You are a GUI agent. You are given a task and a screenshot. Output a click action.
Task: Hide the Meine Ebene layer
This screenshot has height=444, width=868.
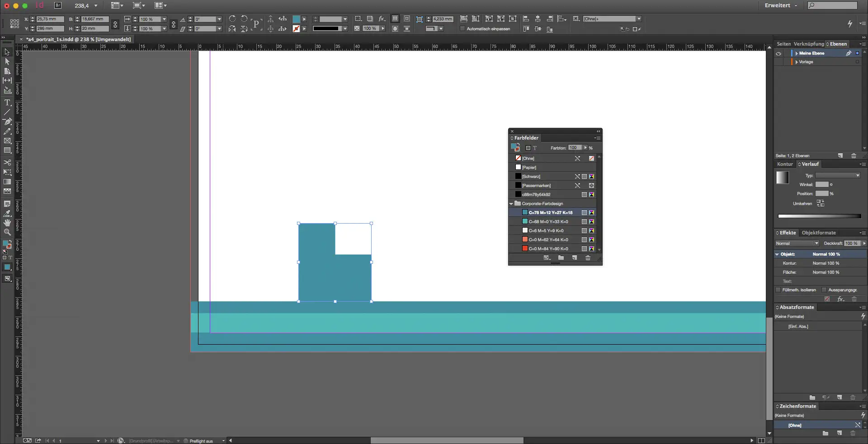778,53
